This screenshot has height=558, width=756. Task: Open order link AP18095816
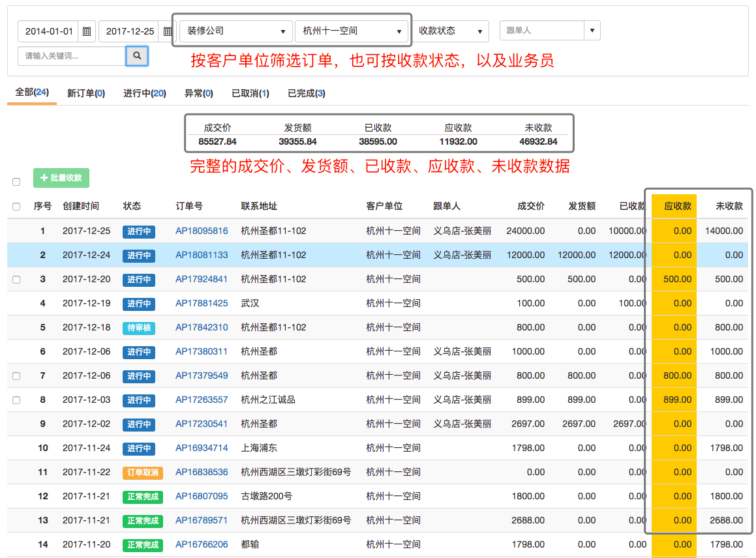[x=202, y=231]
